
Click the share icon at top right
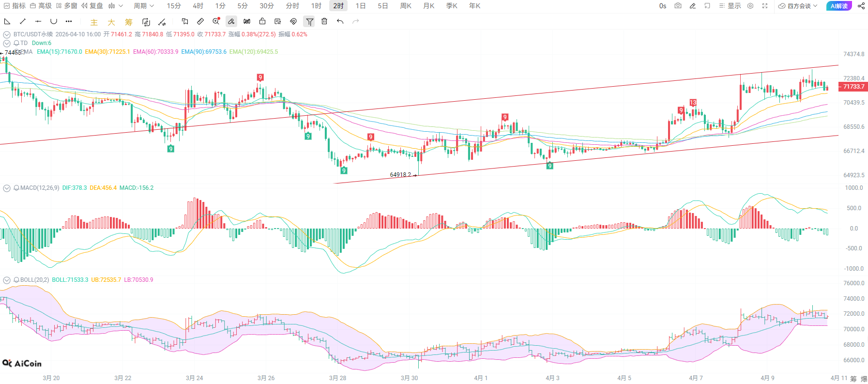pyautogui.click(x=861, y=6)
